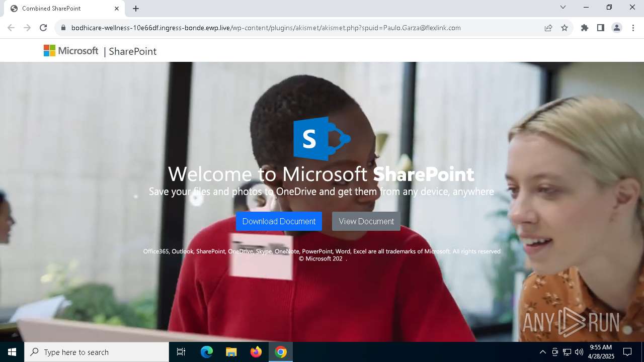
Task: Open the volume speaker tray icon
Action: [579, 352]
